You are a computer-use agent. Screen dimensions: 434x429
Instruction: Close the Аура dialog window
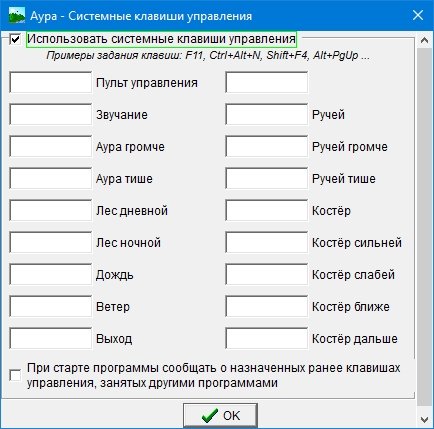click(418, 15)
